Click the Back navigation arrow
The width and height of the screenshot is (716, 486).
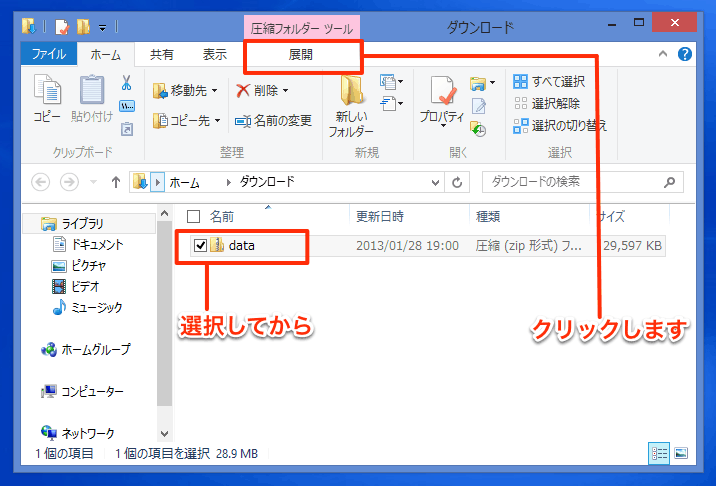pyautogui.click(x=40, y=183)
